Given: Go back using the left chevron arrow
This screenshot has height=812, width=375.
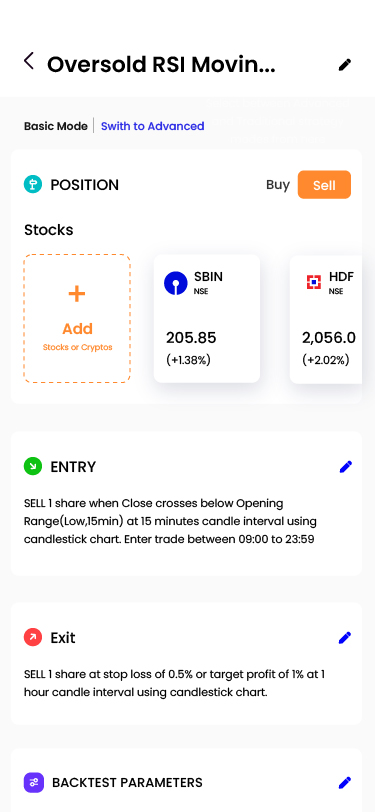Looking at the screenshot, I should (x=28, y=61).
